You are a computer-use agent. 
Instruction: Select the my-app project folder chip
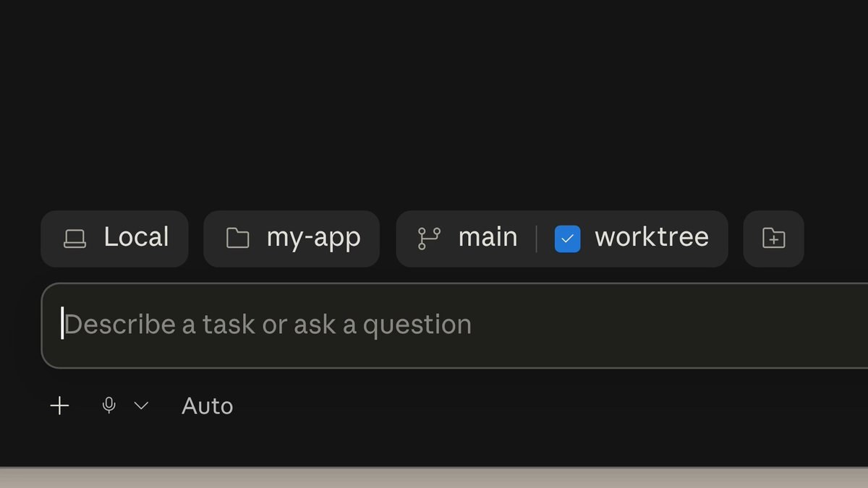(x=292, y=239)
